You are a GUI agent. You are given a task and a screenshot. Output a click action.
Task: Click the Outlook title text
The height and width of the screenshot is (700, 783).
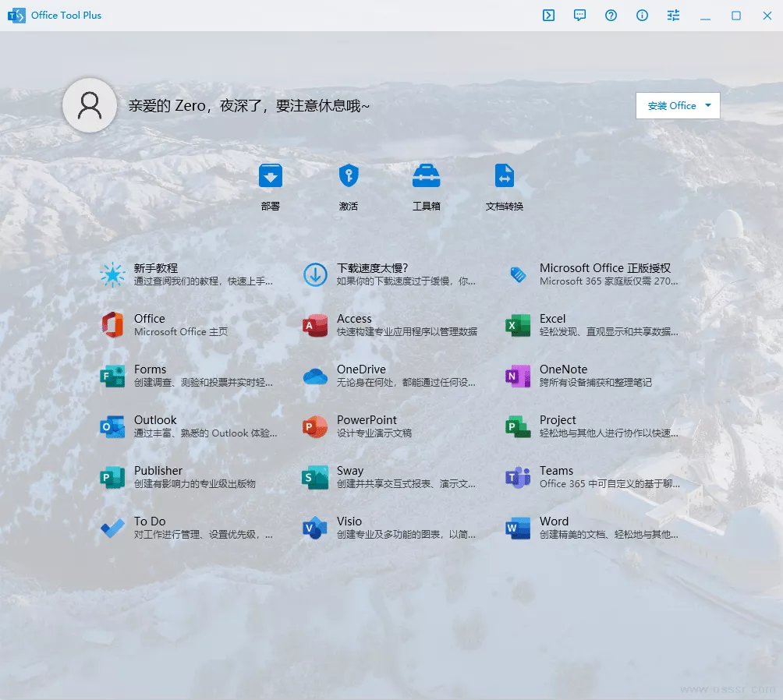pos(155,420)
